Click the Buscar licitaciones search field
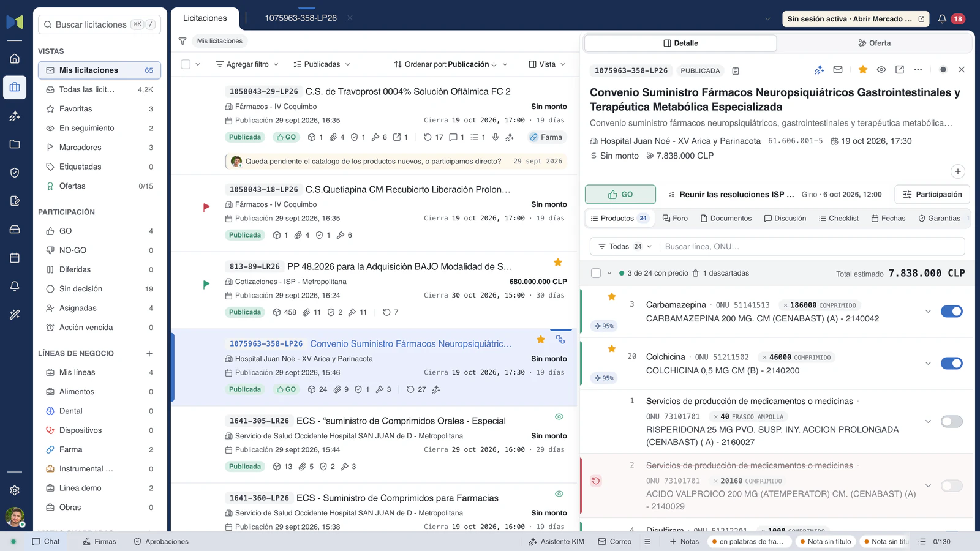 [100, 24]
